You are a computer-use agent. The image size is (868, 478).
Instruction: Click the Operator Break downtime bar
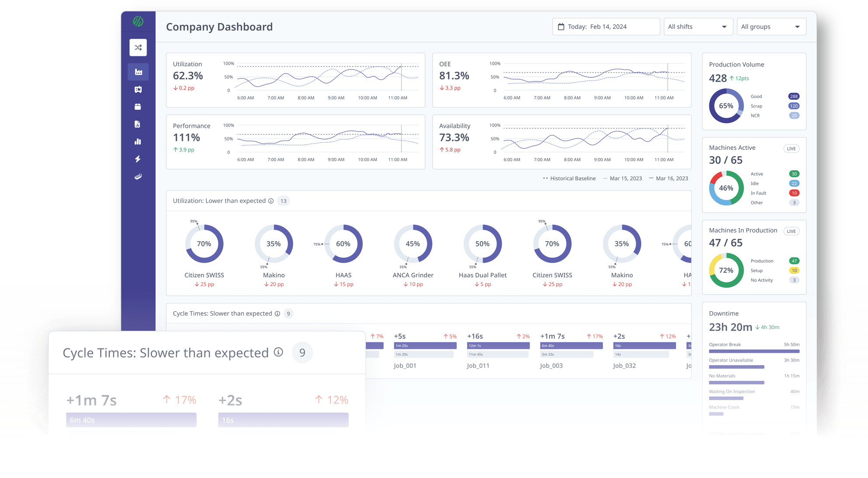[754, 351]
